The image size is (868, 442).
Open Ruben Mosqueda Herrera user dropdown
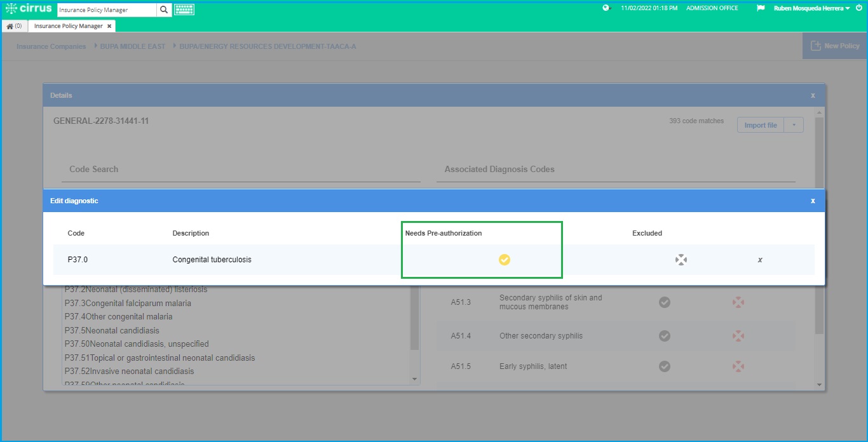[812, 8]
